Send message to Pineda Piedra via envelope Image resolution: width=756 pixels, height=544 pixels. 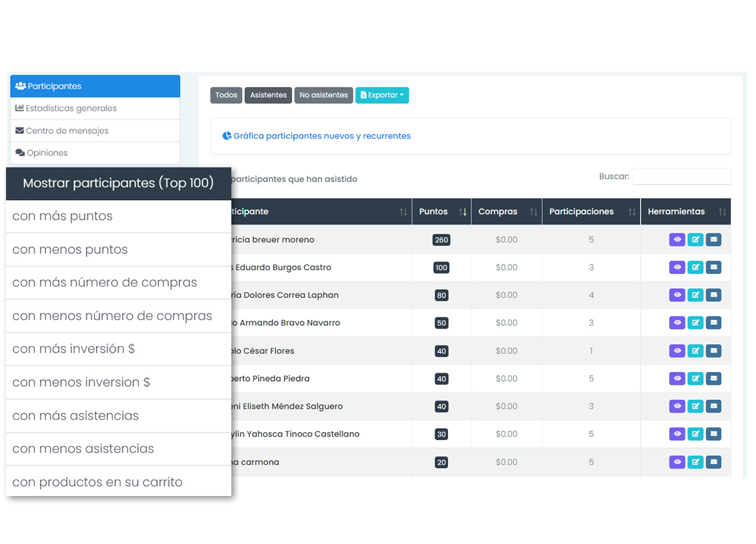pos(713,379)
